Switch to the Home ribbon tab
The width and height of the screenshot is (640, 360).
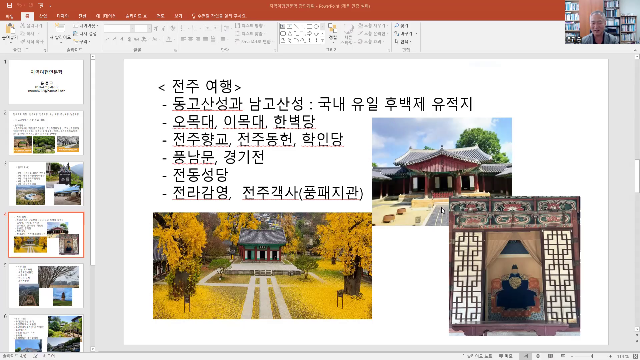(x=27, y=16)
